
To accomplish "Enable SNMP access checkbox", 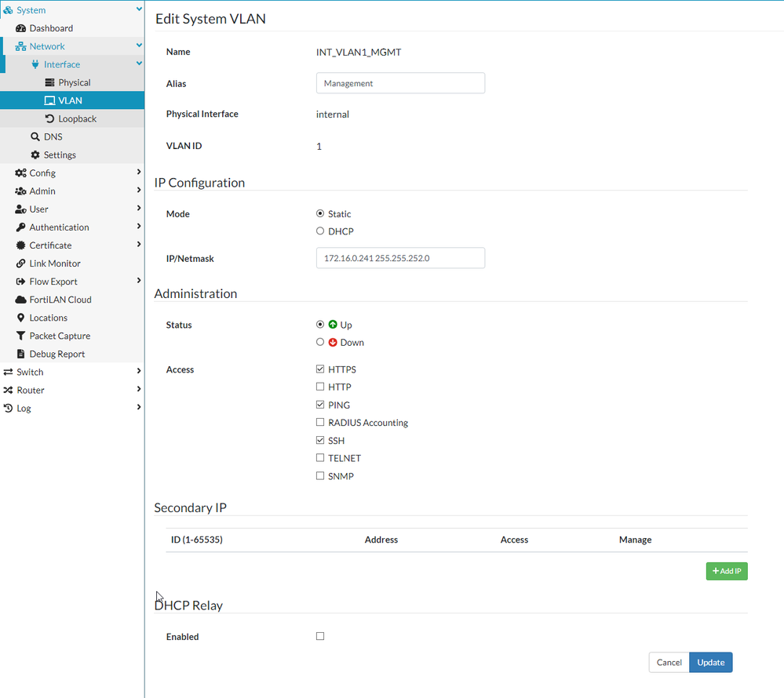I will tap(320, 475).
